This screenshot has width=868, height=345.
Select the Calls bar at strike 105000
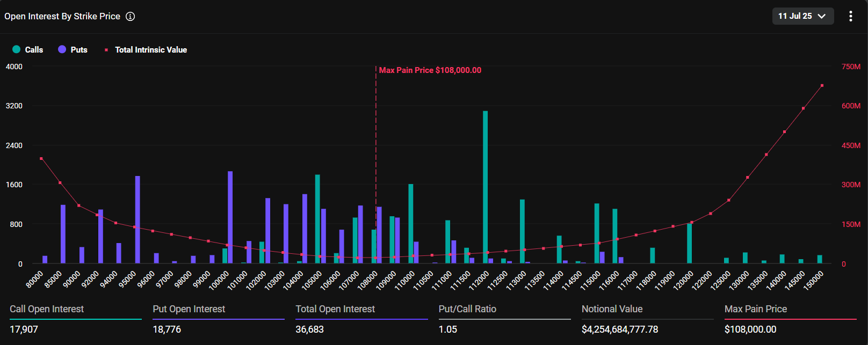(317, 219)
